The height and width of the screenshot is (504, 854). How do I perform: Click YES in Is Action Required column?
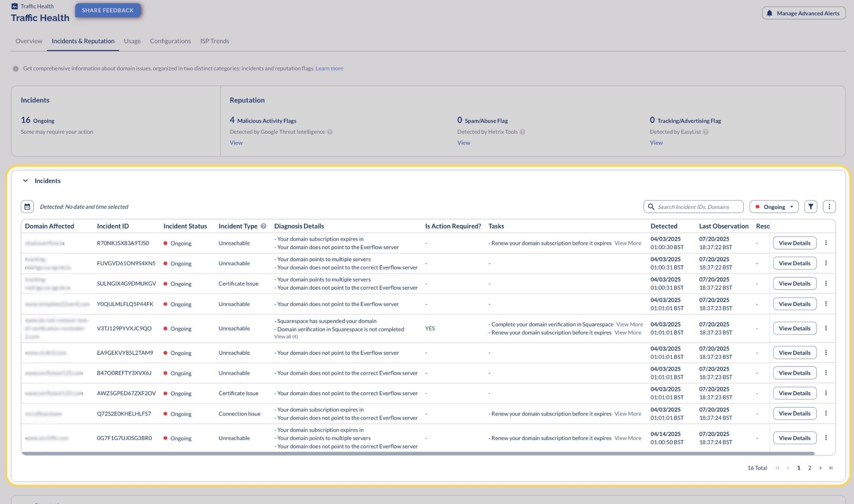coord(430,329)
